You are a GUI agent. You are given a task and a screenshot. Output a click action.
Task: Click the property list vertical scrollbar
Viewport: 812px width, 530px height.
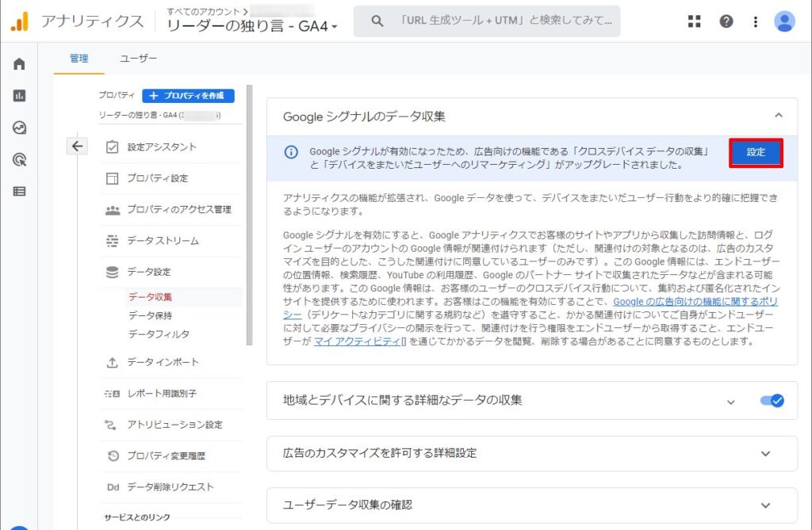[x=249, y=215]
